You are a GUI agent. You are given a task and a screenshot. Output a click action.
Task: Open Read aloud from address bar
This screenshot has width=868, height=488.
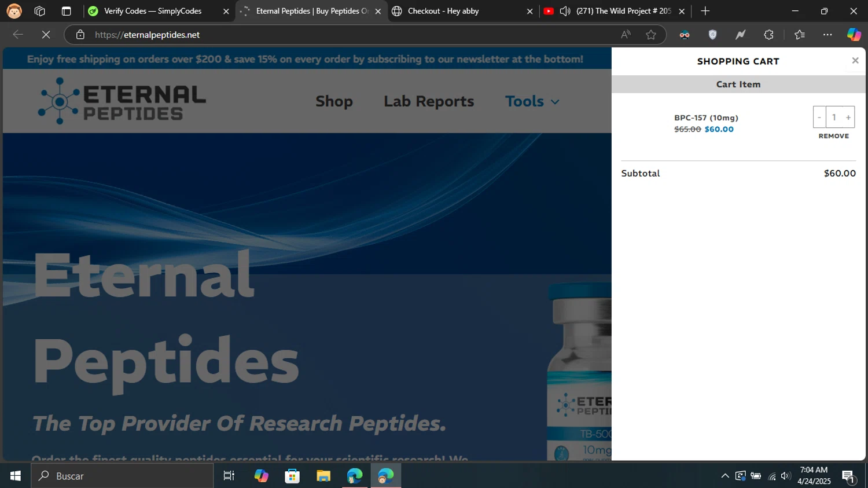[x=626, y=35]
